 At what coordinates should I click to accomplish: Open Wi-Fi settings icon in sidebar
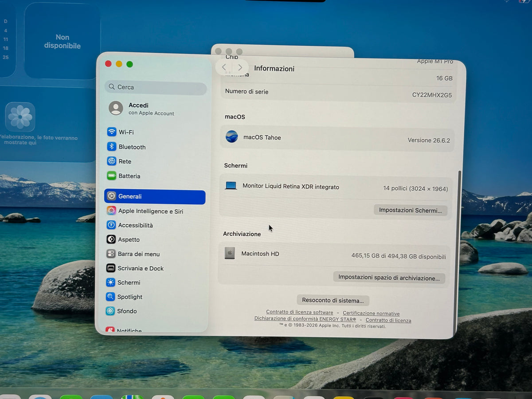point(112,132)
